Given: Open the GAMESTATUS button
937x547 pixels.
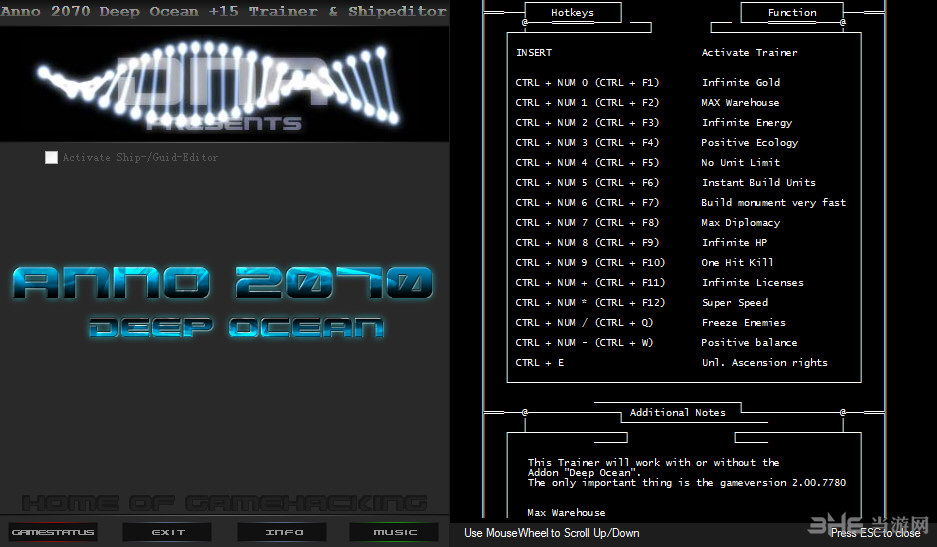Looking at the screenshot, I should 53,532.
